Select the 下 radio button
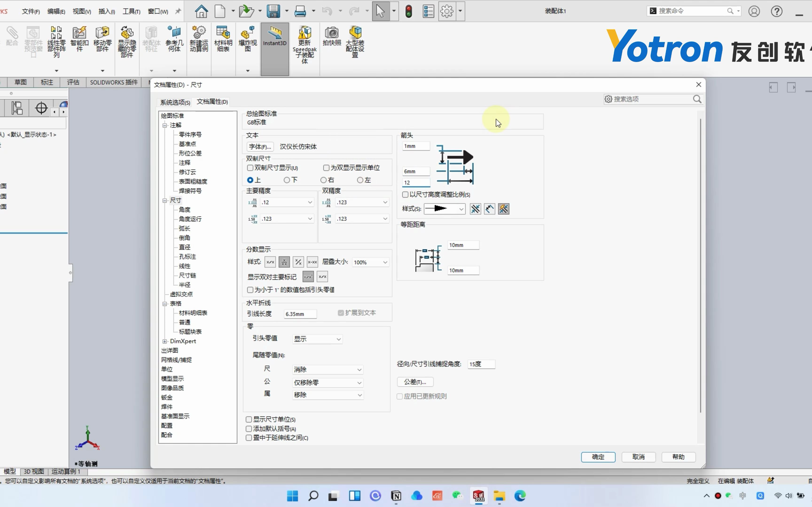Image resolution: width=812 pixels, height=507 pixels. 287,180
